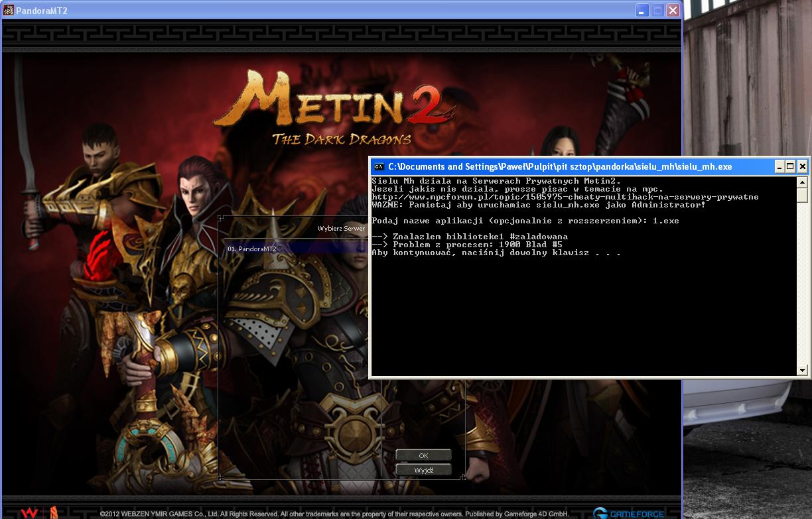Click the Gameforge logo in footer
The image size is (812, 519).
[628, 513]
